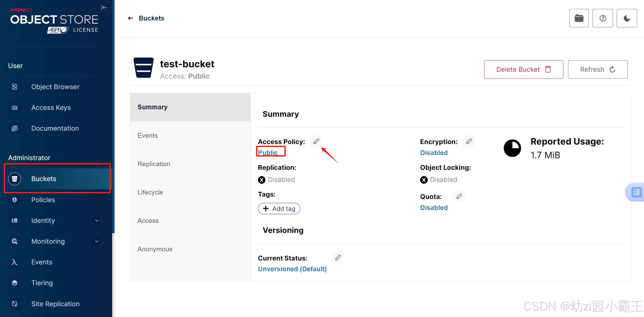Add a tag with Add tag

[279, 209]
